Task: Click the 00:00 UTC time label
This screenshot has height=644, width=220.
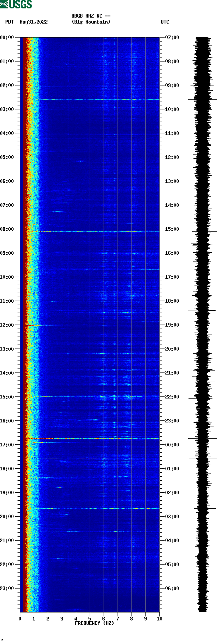Action: [172, 445]
